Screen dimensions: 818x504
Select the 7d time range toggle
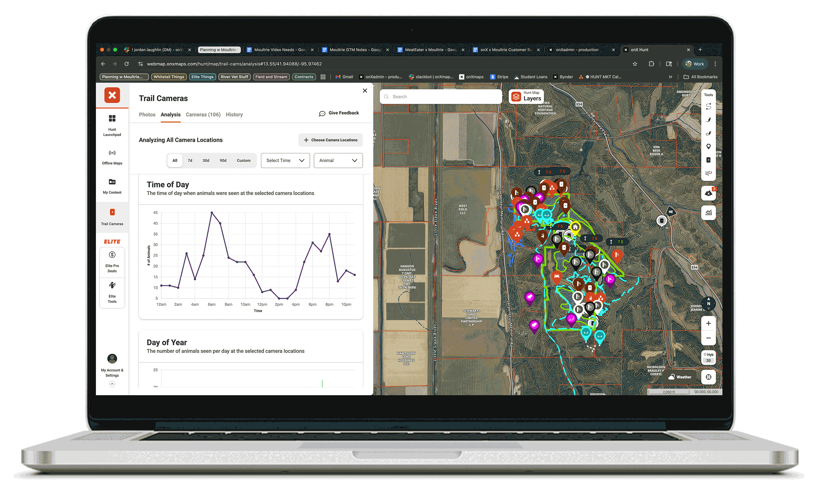click(190, 161)
